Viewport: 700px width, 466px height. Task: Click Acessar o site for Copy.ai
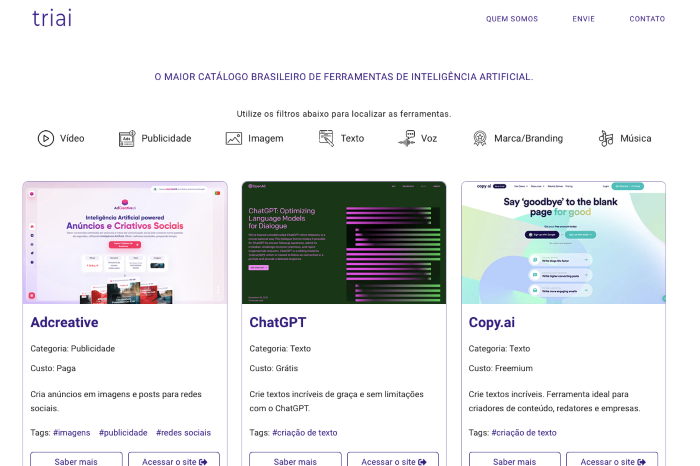612,460
